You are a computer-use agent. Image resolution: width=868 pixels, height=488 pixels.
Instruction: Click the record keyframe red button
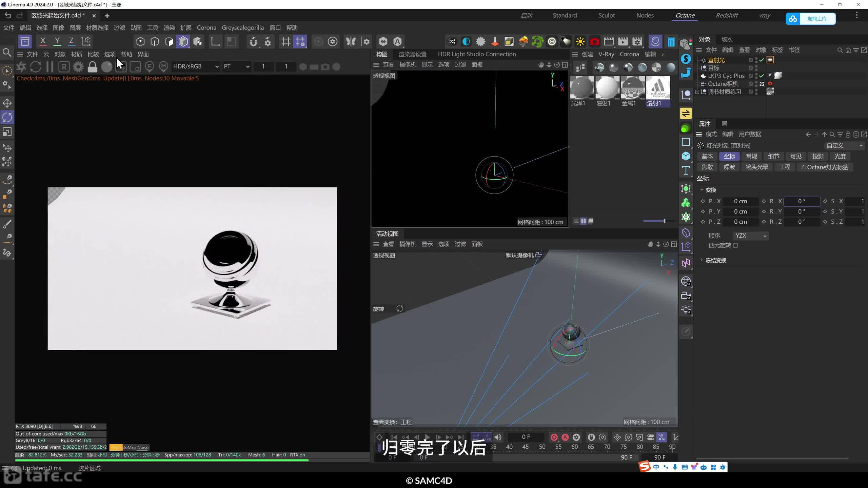pyautogui.click(x=554, y=437)
